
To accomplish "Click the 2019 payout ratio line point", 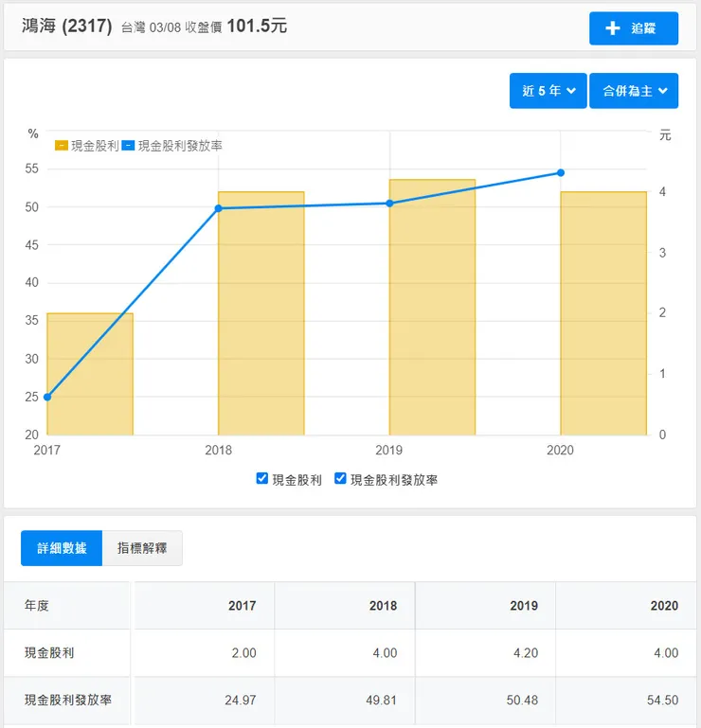I will [389, 204].
